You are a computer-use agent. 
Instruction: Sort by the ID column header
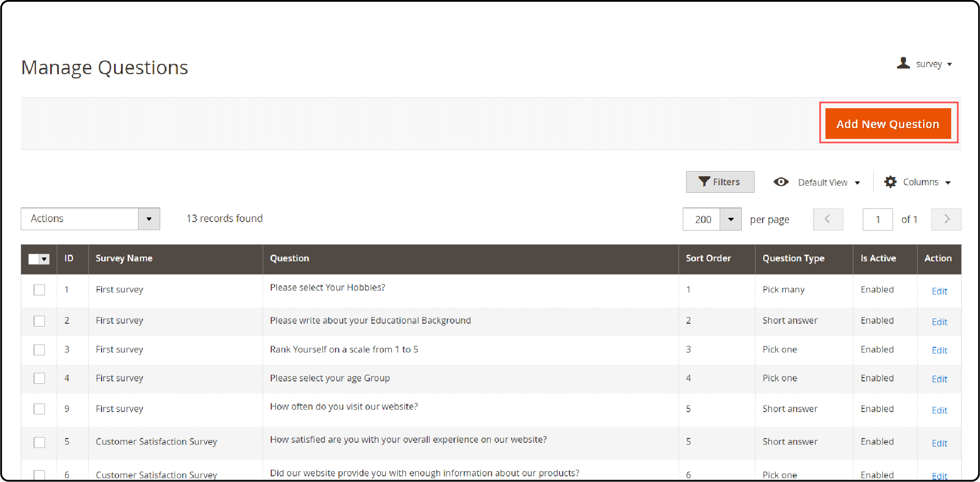coord(69,258)
